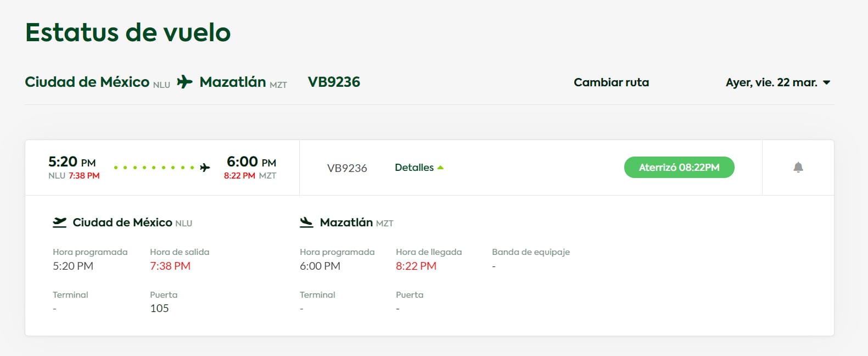This screenshot has width=868, height=356.
Task: Click the green Aterrizó 08:22PM status badge
Action: pos(679,168)
